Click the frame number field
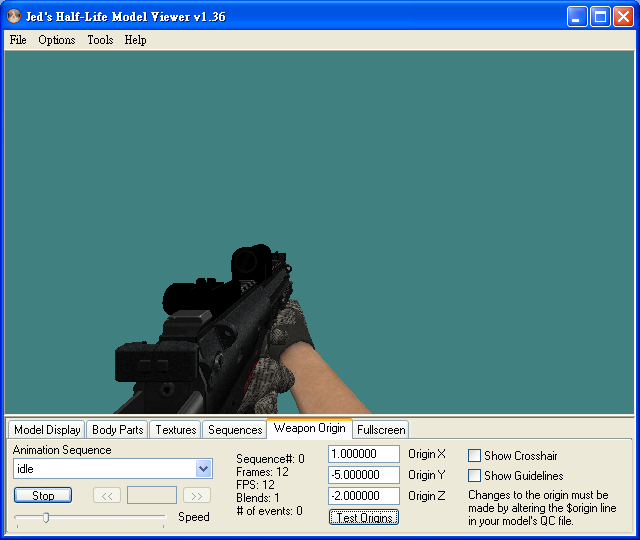The width and height of the screenshot is (640, 540). tap(152, 495)
